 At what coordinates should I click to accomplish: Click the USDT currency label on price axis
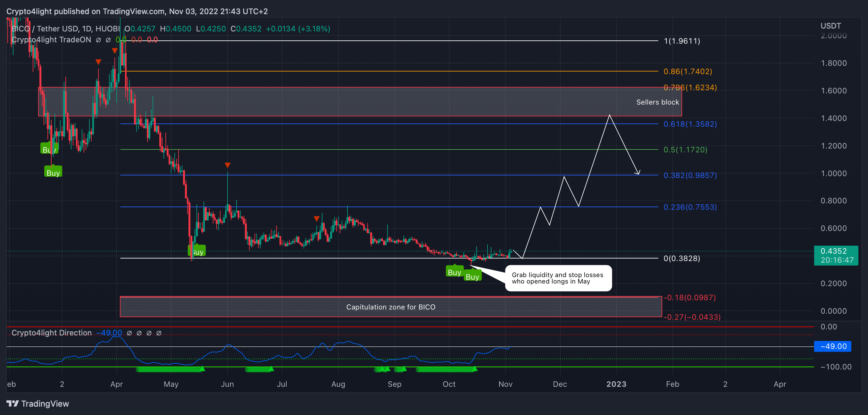(830, 26)
